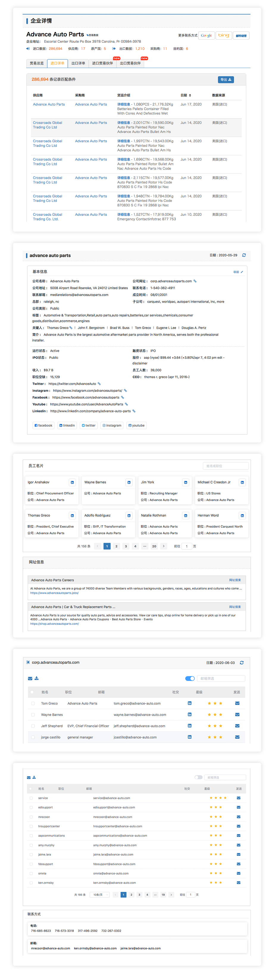Image resolution: width=274 pixels, height=980 pixels.
Task: Click the instagram social button
Action: tap(112, 425)
